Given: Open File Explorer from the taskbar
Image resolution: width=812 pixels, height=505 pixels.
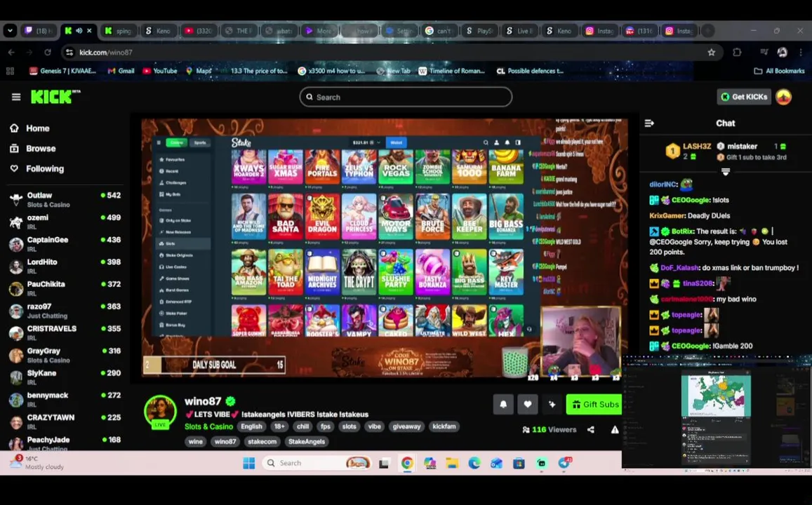Looking at the screenshot, I should click(x=452, y=463).
